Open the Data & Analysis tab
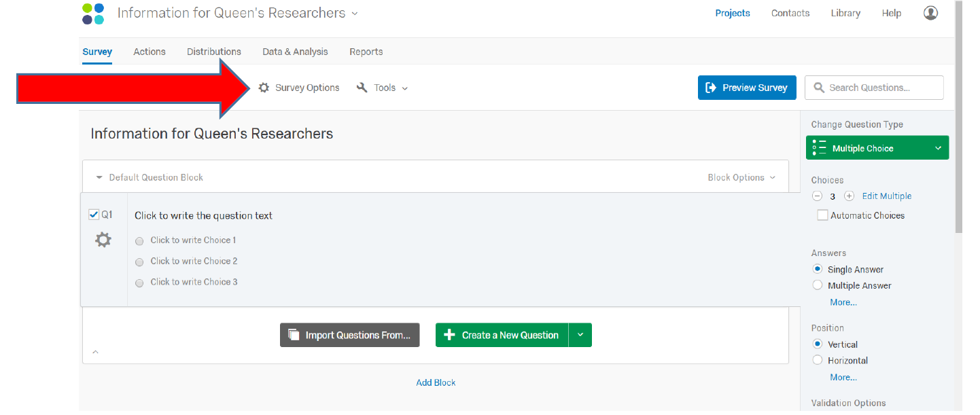 295,52
